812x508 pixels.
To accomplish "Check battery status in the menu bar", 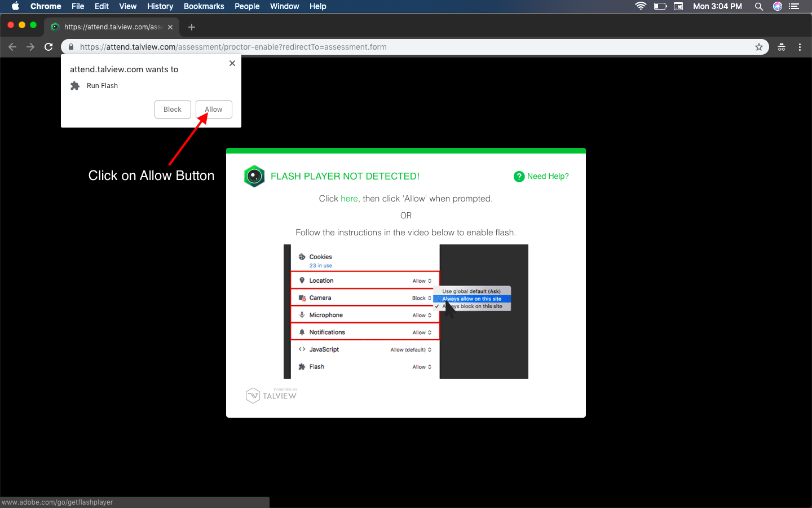I will pyautogui.click(x=660, y=6).
